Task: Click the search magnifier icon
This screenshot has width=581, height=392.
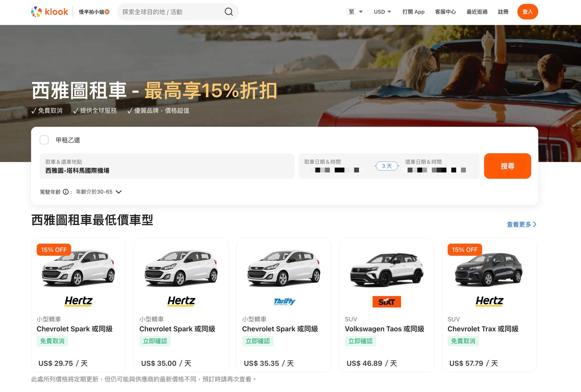Action: pyautogui.click(x=228, y=11)
